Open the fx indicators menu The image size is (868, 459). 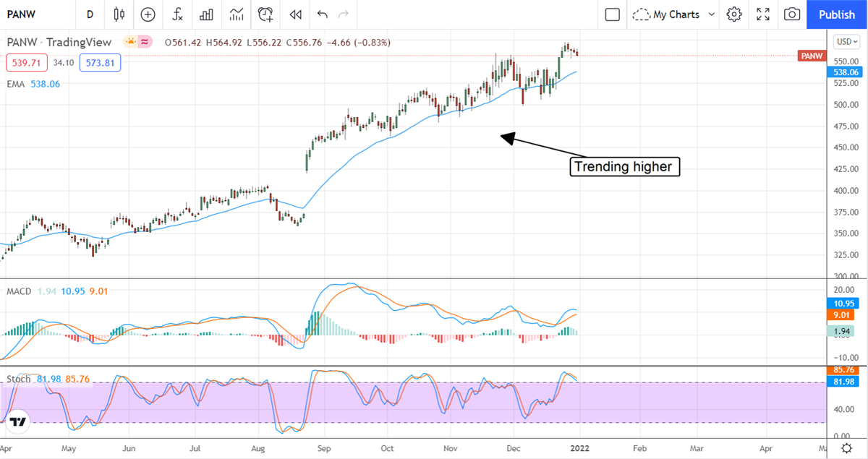[x=177, y=14]
